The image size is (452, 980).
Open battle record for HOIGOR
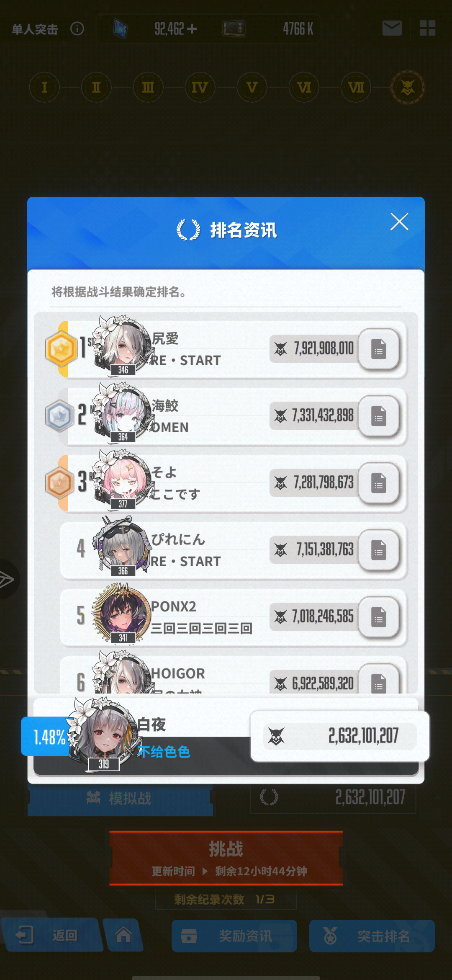379,679
